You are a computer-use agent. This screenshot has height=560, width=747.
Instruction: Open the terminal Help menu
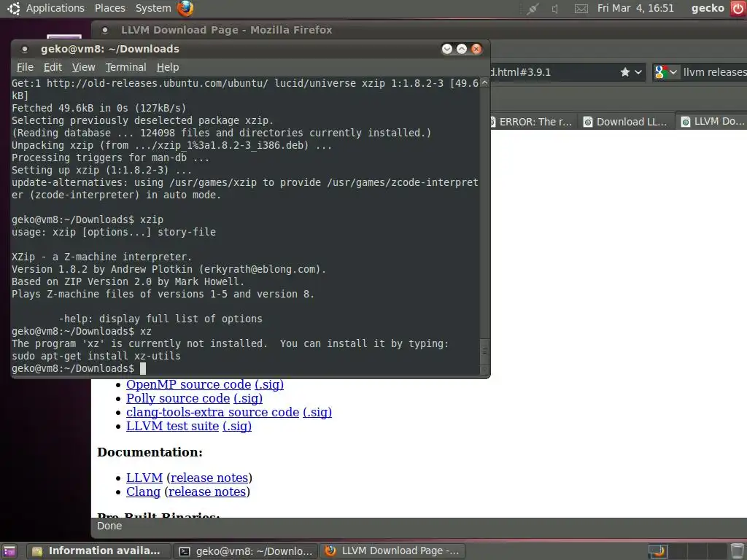168,67
